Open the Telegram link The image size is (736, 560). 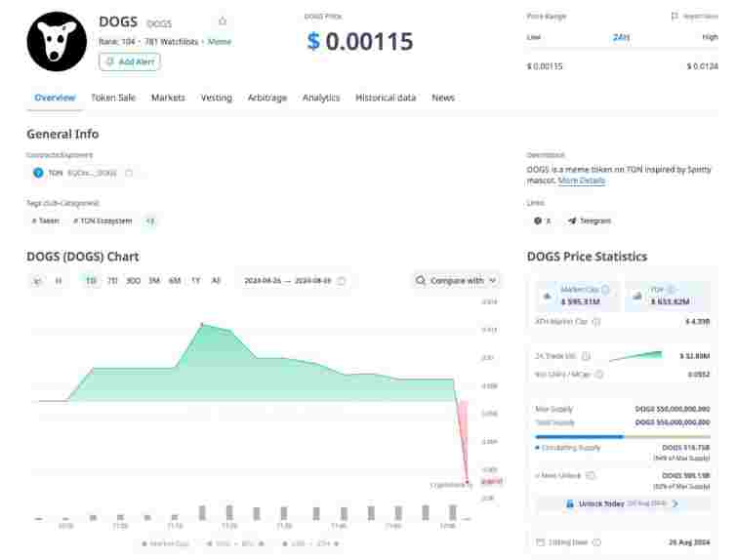[x=590, y=220]
